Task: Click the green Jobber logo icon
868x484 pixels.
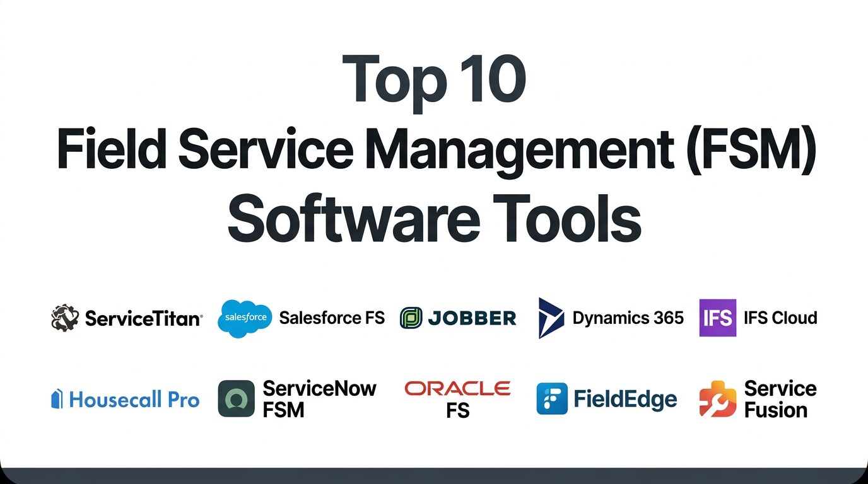Action: 411,318
